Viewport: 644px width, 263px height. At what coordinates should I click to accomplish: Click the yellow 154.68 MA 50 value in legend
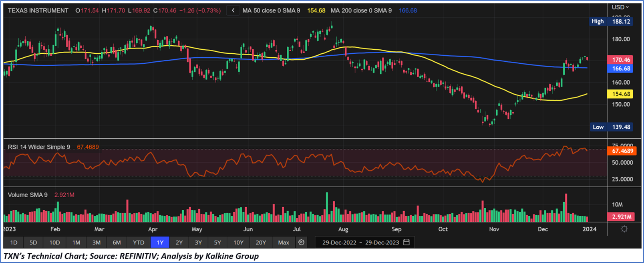coord(316,11)
